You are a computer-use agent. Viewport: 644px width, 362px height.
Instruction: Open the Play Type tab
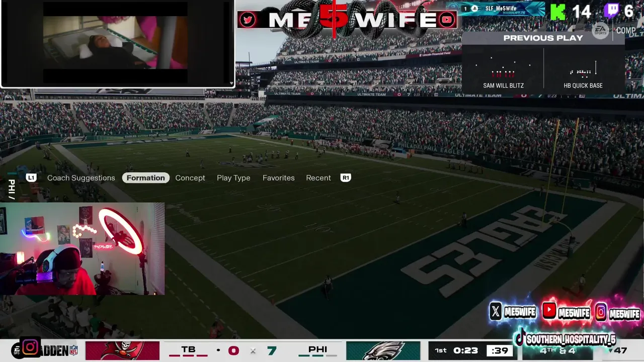click(x=233, y=178)
